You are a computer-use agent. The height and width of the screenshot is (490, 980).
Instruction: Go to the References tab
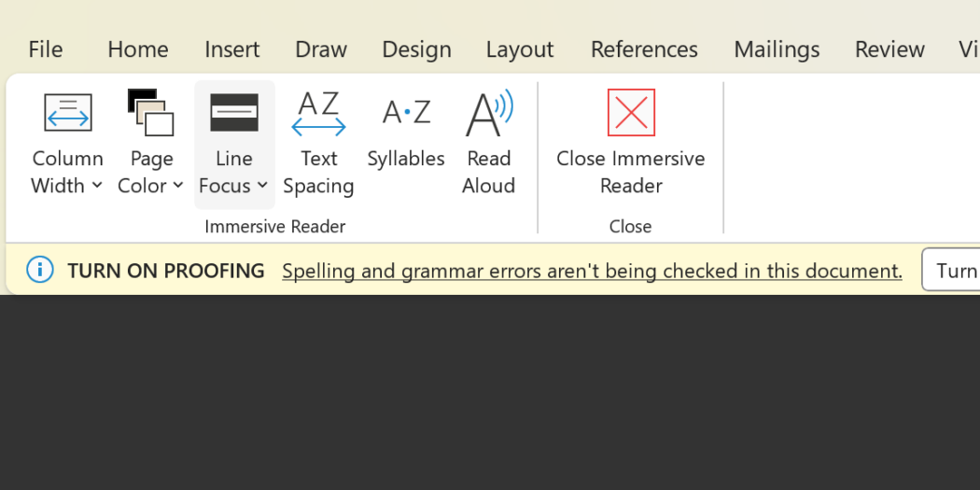(644, 49)
